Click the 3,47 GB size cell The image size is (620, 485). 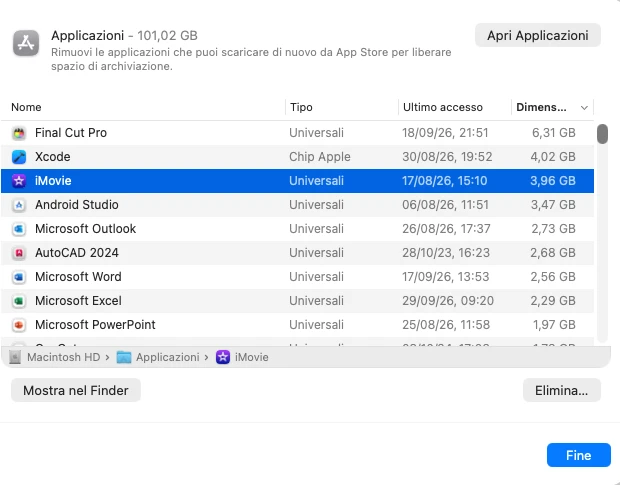coord(553,205)
